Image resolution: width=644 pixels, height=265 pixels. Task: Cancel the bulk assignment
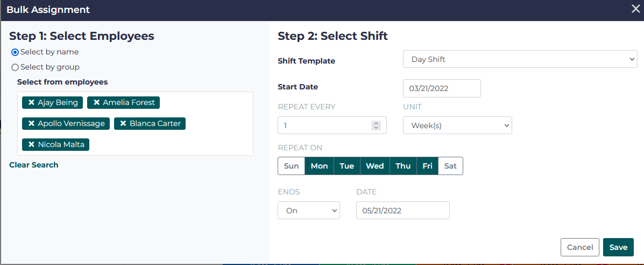click(579, 247)
